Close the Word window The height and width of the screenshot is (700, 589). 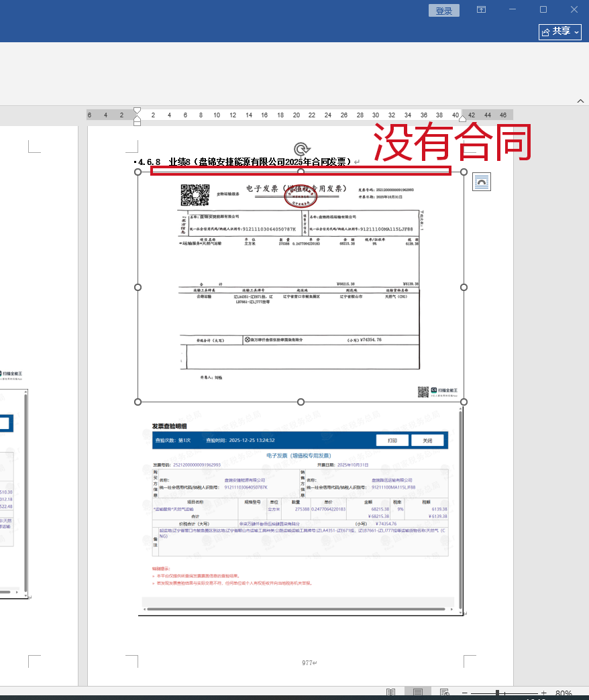tap(574, 9)
